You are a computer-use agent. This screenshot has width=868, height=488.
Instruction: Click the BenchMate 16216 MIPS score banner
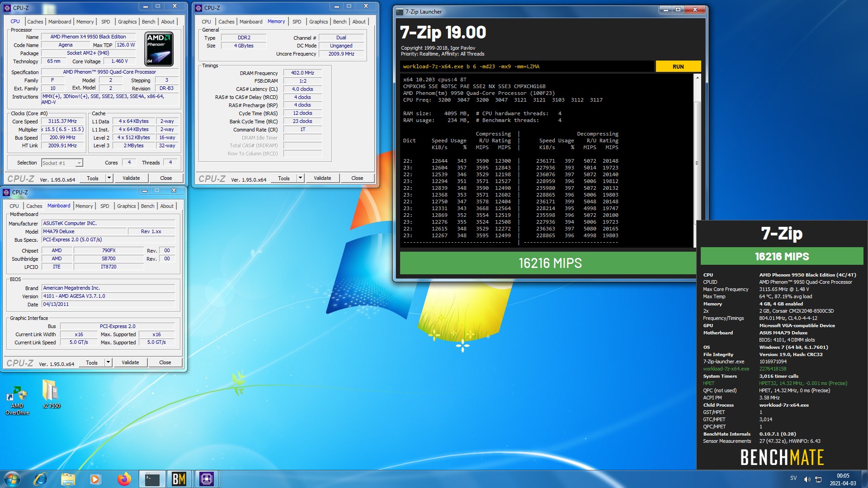coord(782,256)
